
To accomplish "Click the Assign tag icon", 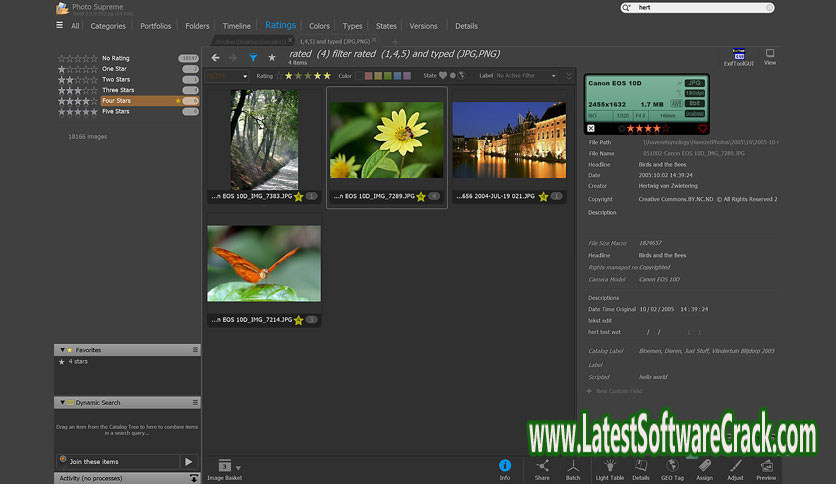I will 704,467.
